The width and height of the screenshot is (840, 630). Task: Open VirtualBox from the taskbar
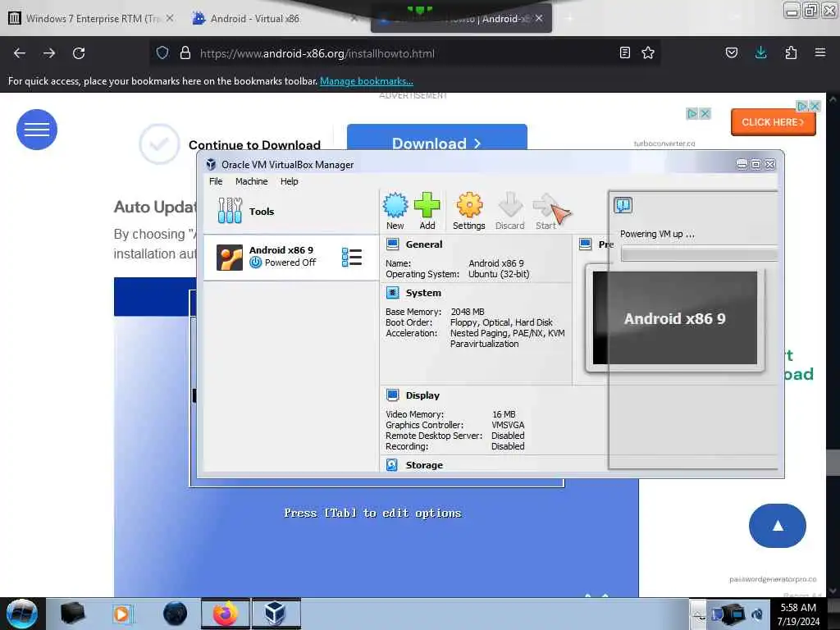[276, 614]
